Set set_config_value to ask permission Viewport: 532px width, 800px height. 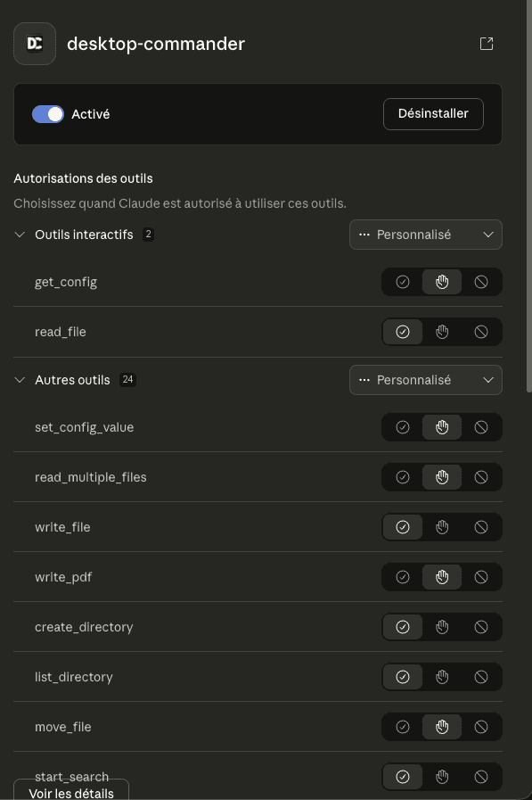click(442, 427)
